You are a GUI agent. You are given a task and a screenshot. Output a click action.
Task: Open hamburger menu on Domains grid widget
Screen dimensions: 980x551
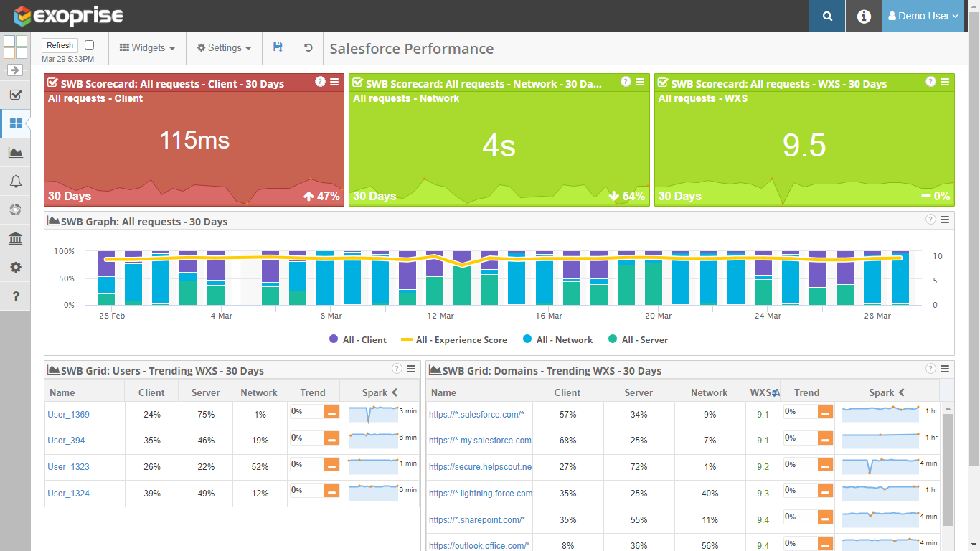(945, 369)
